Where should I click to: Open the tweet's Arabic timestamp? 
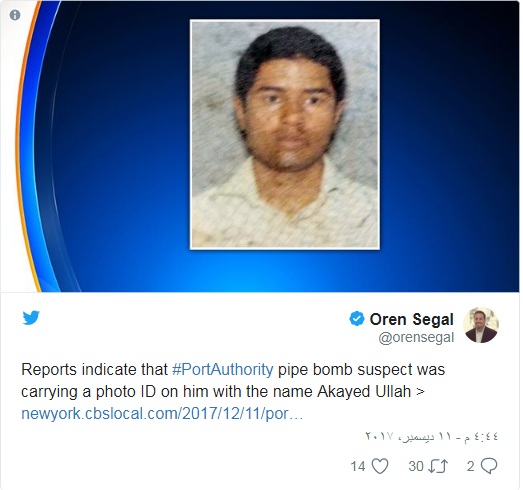(x=432, y=436)
